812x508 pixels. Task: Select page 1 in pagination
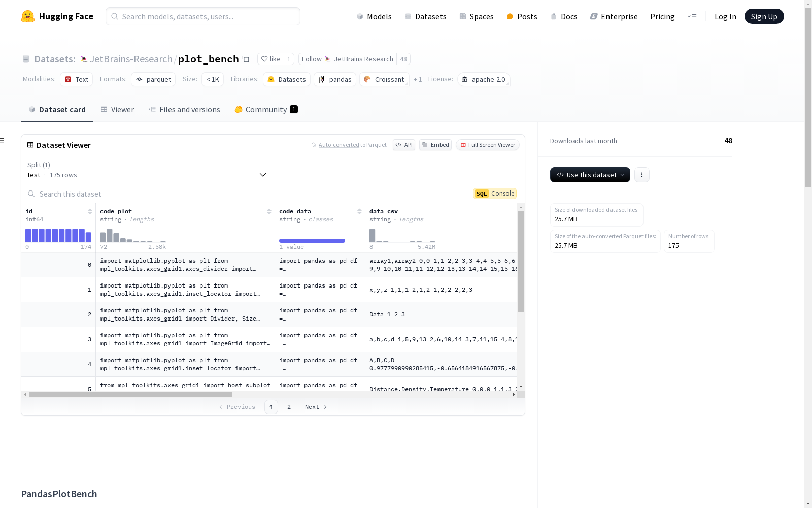tap(271, 407)
